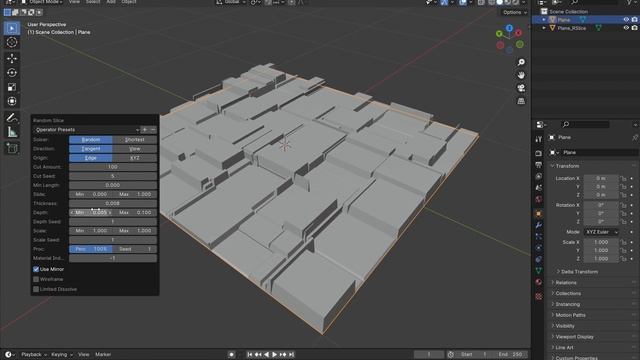The image size is (640, 360).
Task: Set Origin to XYZ
Action: (x=135, y=158)
